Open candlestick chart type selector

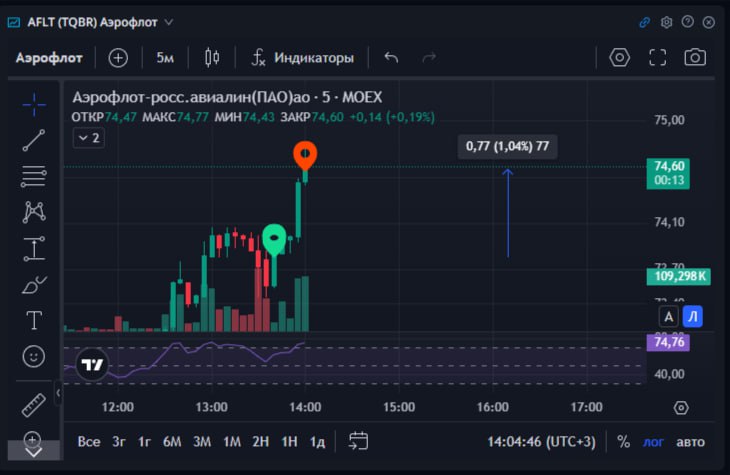point(212,58)
